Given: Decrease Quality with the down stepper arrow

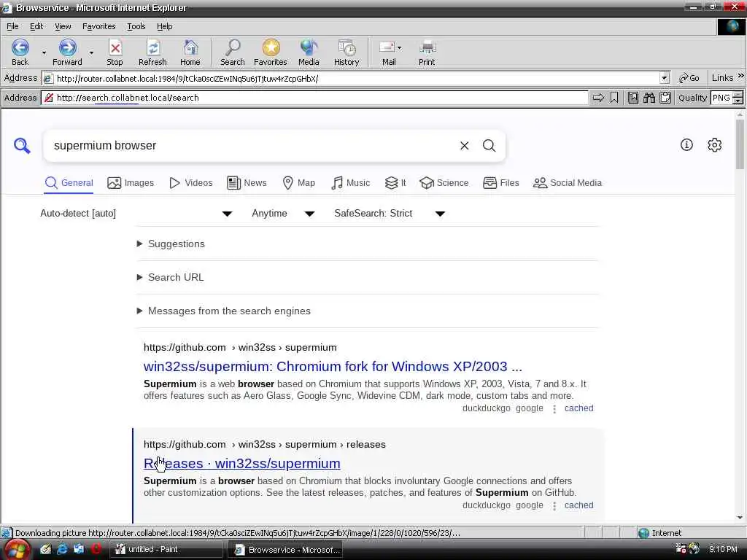Looking at the screenshot, I should (x=738, y=101).
